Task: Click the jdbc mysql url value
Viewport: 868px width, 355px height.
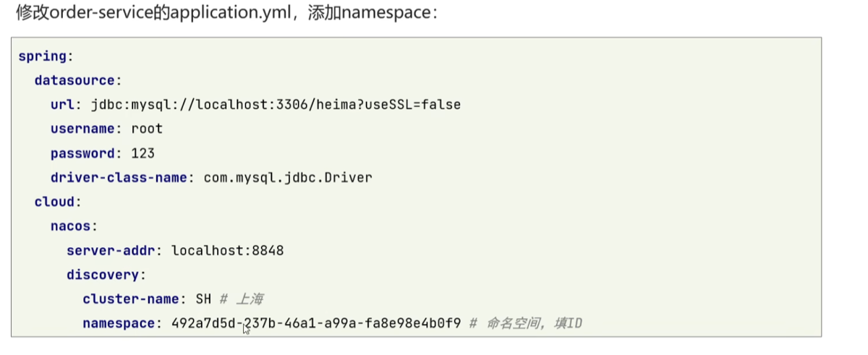Action: click(x=276, y=105)
